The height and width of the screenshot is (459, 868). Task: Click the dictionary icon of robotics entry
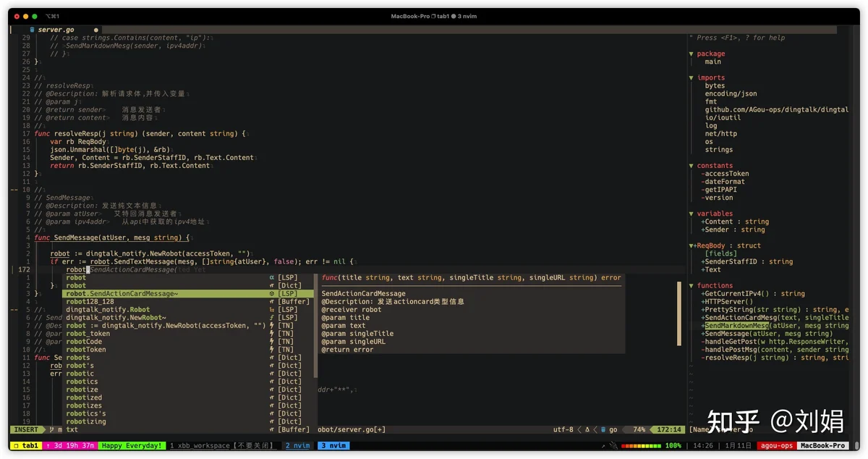(271, 381)
